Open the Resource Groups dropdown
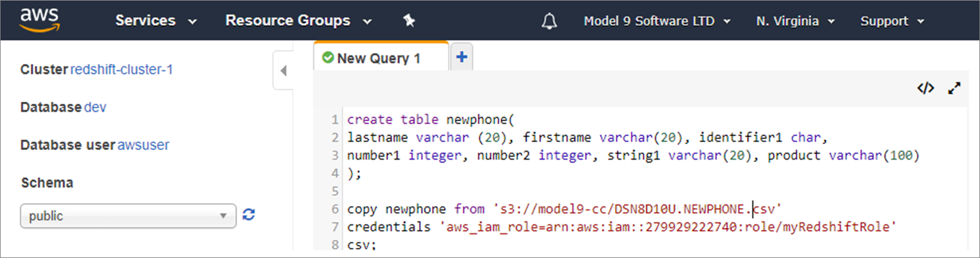Image resolution: width=980 pixels, height=258 pixels. point(299,20)
